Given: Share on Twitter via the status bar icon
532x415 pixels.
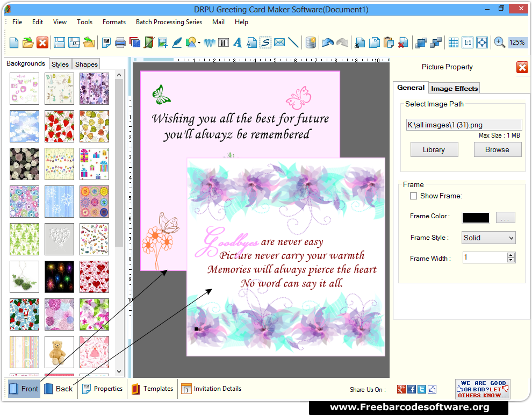Looking at the screenshot, I should click(x=422, y=389).
